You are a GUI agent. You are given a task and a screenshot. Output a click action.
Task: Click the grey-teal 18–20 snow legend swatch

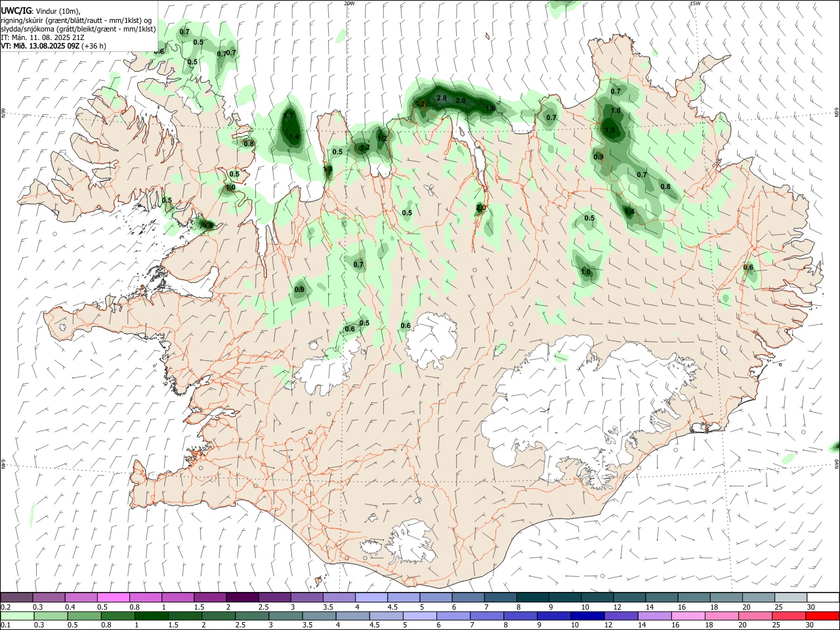726,598
